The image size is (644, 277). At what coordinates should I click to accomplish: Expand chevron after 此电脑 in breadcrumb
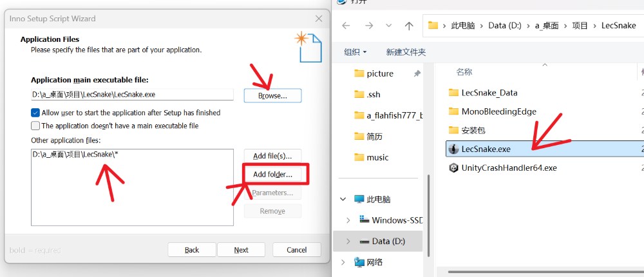(x=482, y=26)
